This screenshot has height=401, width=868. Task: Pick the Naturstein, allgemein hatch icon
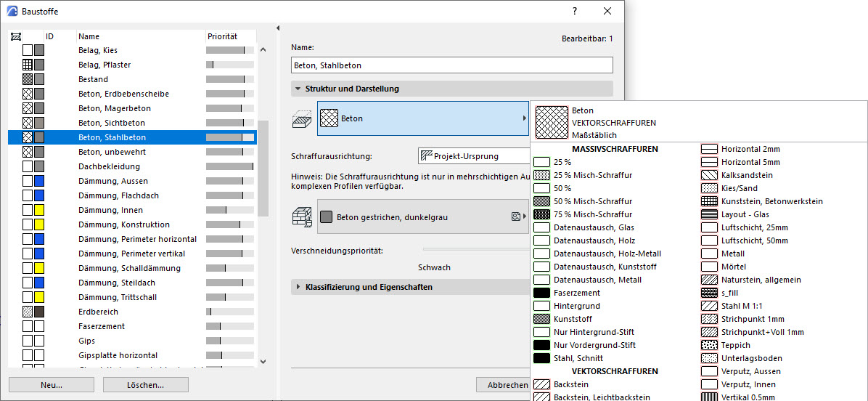click(x=709, y=280)
